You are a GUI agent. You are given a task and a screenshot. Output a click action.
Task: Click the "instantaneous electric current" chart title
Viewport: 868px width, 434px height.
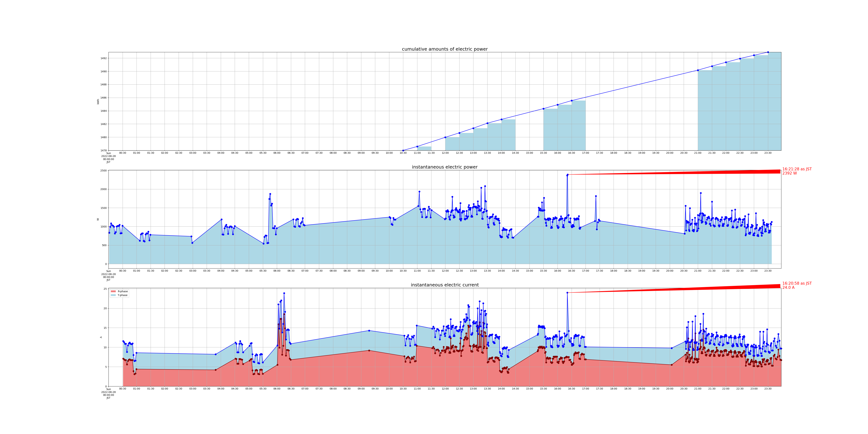[x=444, y=285]
